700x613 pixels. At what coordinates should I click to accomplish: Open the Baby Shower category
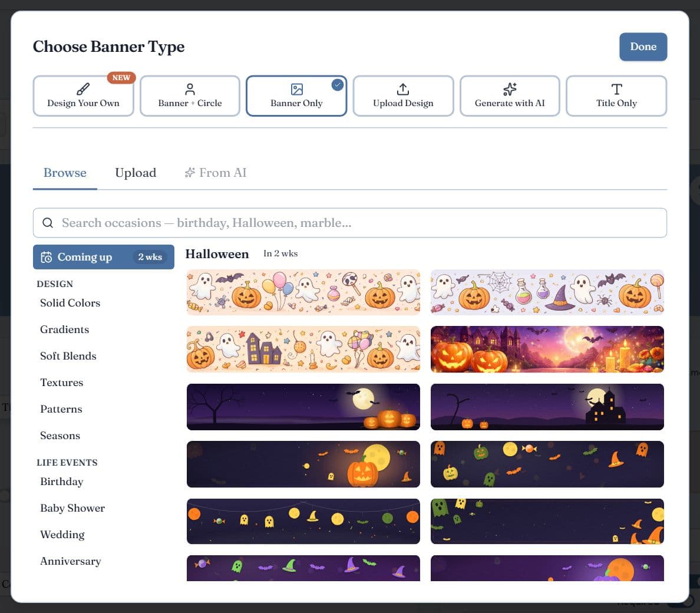click(72, 508)
